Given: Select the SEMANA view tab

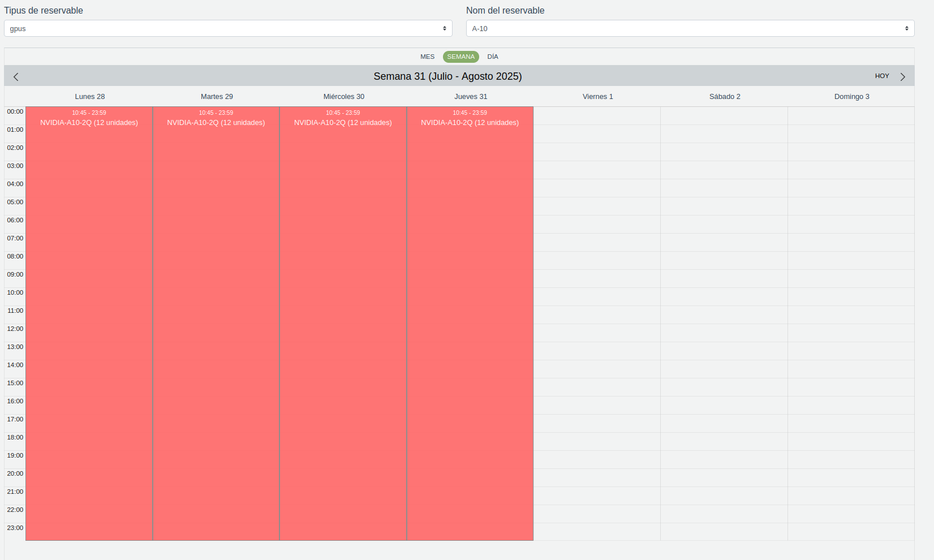Looking at the screenshot, I should pos(460,57).
